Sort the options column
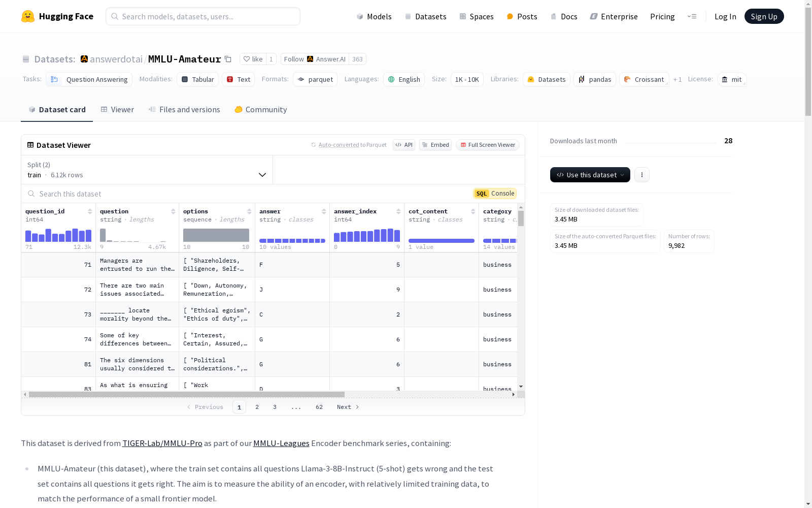The width and height of the screenshot is (812, 508). click(x=249, y=211)
